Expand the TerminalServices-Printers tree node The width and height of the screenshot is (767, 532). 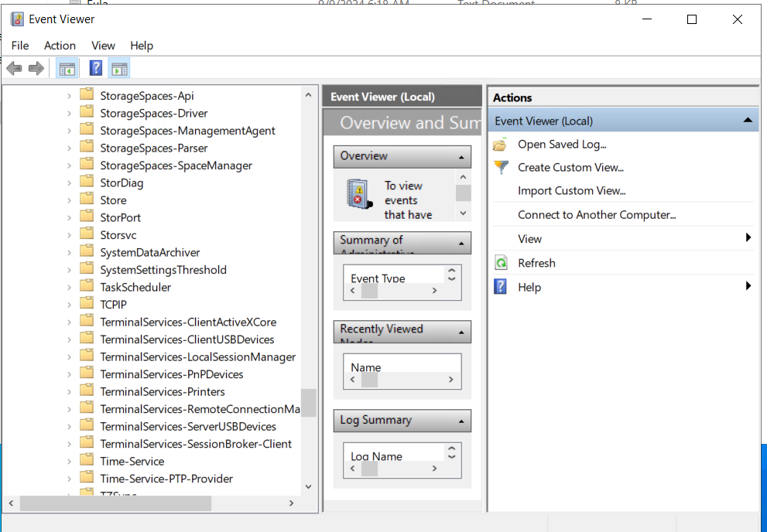[70, 392]
